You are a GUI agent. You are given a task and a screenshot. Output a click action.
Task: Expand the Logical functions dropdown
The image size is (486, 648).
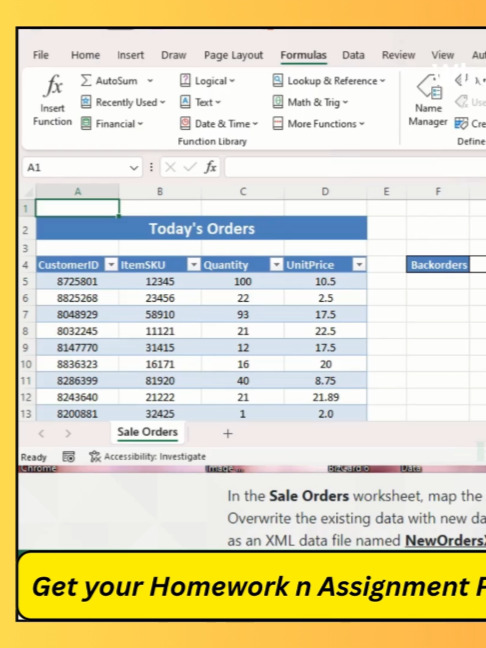207,81
